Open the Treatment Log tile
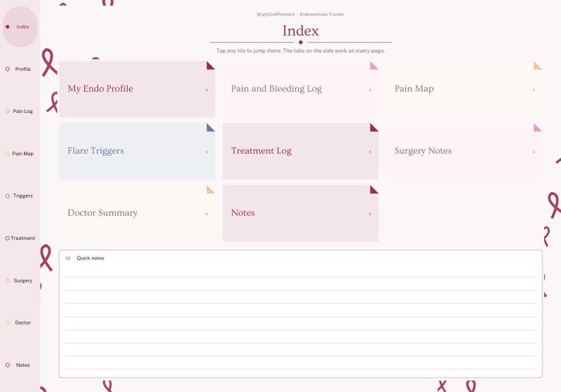The height and width of the screenshot is (392, 561). tap(300, 151)
